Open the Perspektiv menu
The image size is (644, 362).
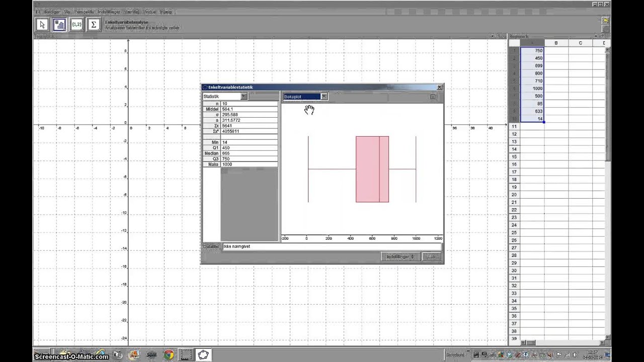click(84, 12)
